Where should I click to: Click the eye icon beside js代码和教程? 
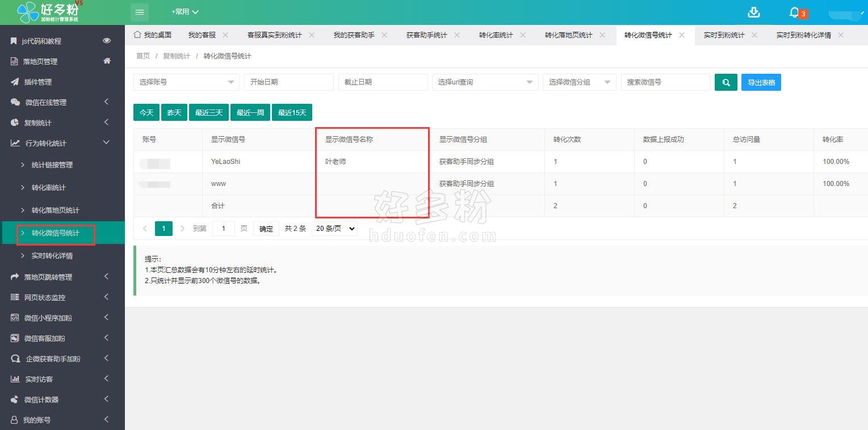coord(107,41)
